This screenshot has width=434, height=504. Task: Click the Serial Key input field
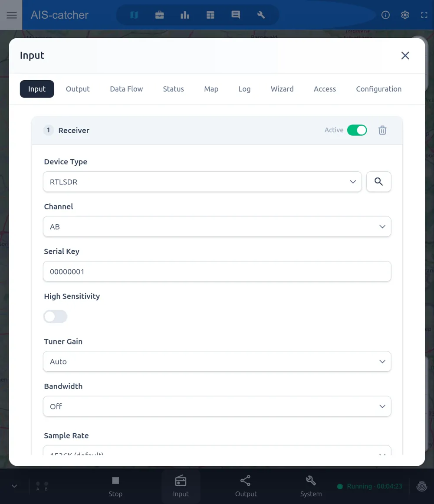pyautogui.click(x=217, y=272)
